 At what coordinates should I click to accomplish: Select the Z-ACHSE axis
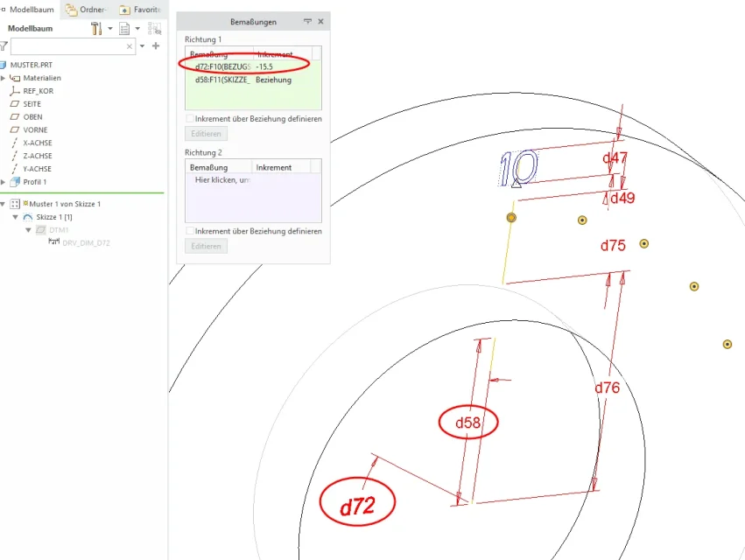point(38,156)
